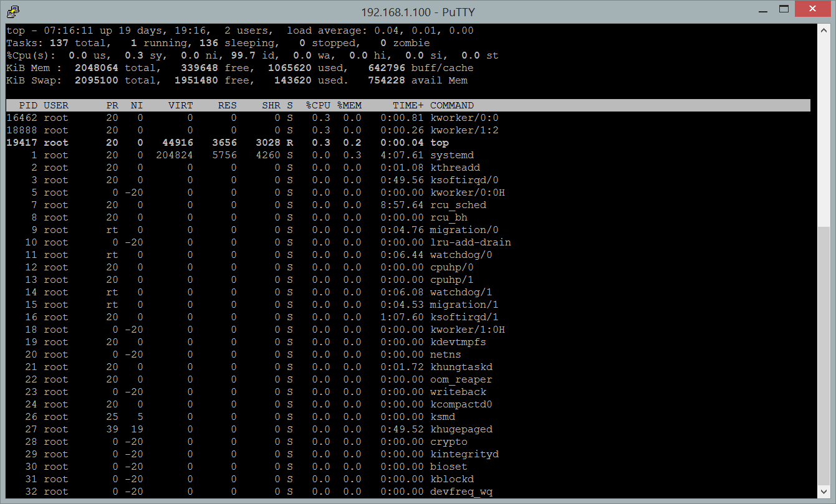Click the 204824 VIRT value of systemd

coord(175,155)
